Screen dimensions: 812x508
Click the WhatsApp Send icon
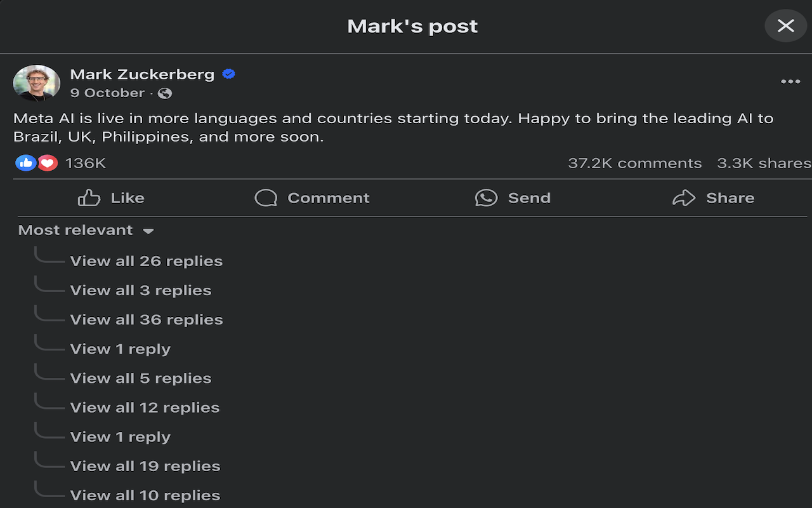point(486,198)
